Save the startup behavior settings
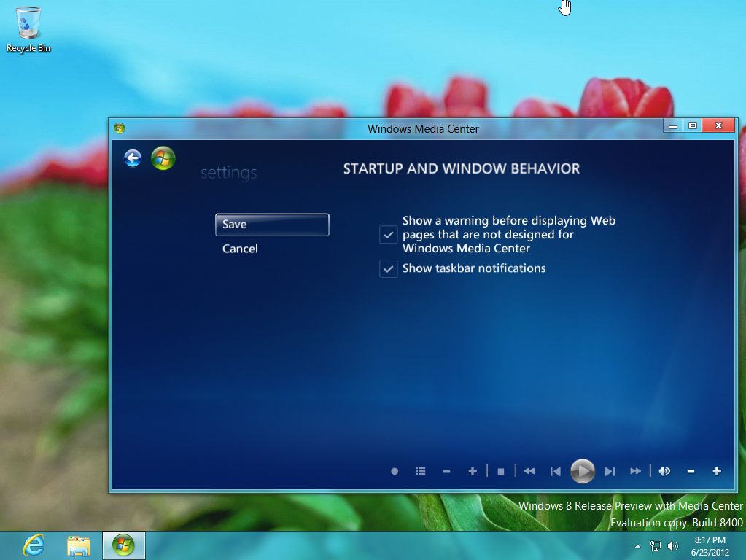The image size is (746, 560). [272, 224]
